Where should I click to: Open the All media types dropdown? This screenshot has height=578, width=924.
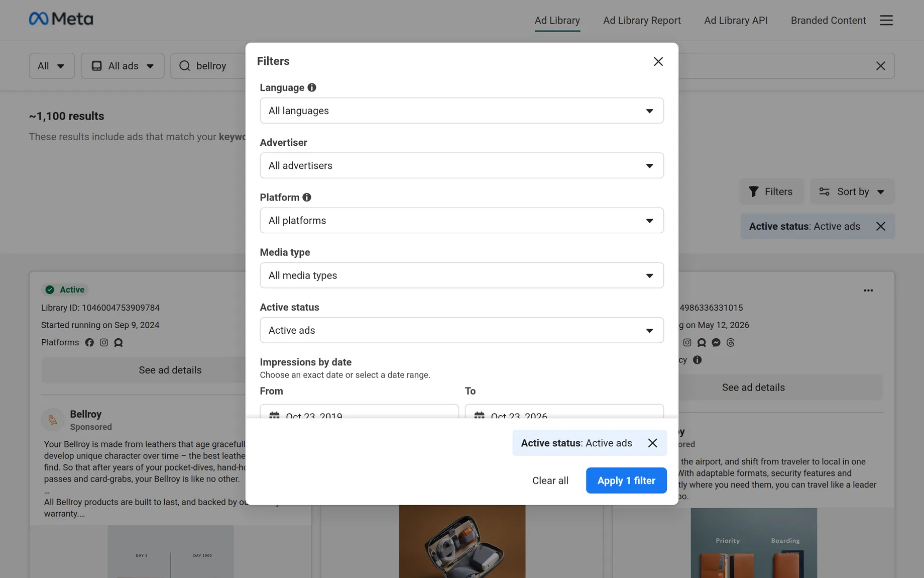tap(461, 275)
